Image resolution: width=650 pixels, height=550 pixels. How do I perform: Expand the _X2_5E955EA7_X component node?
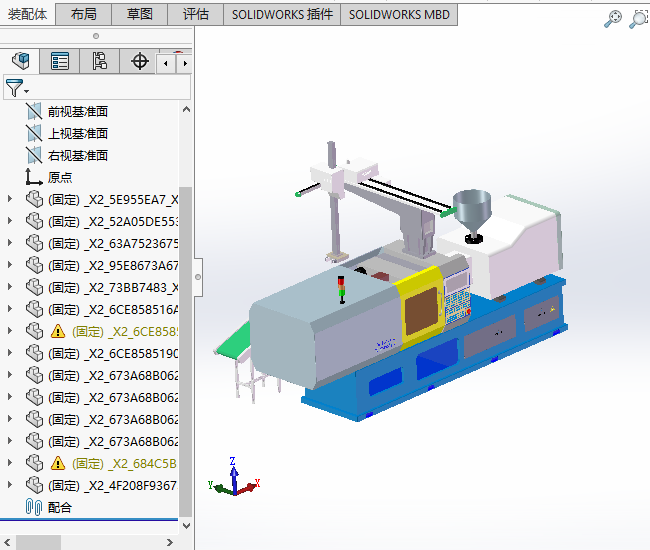click(10, 199)
